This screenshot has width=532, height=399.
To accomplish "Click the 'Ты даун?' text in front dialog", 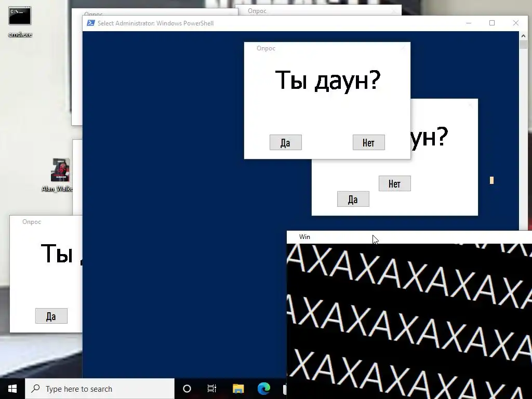I will click(328, 81).
